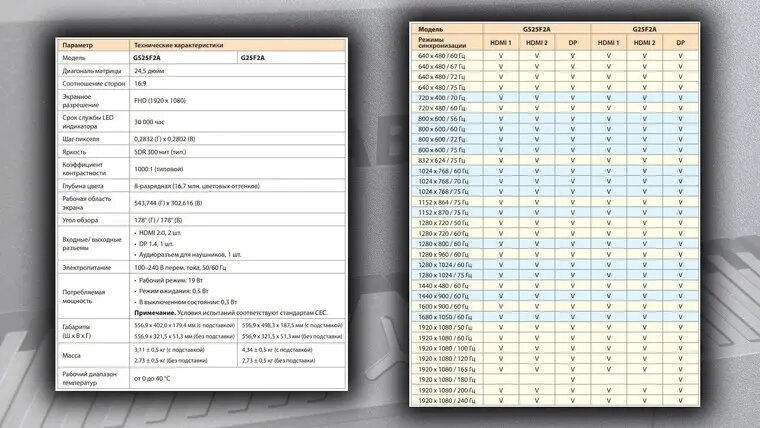
Task: Click the 'SDR 300 нит (тип.)' value
Action: point(159,152)
